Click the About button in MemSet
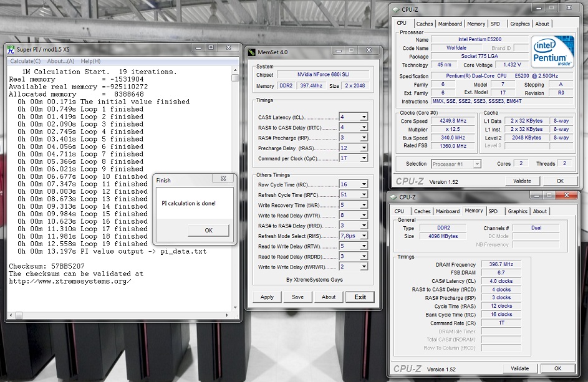Viewport: 588px width, 382px height. tap(329, 297)
